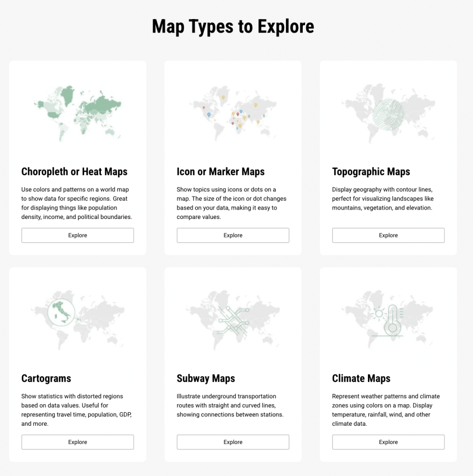Click the Climate Maps heading text

(361, 378)
